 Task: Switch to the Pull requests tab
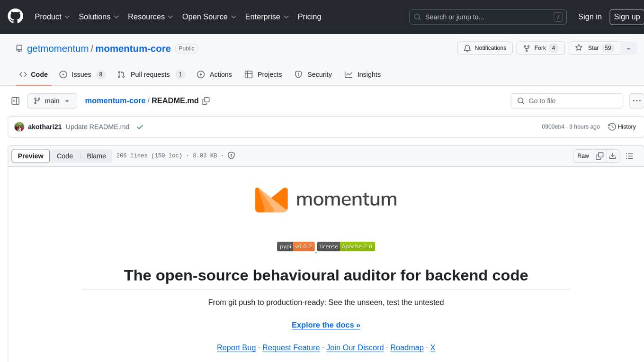pyautogui.click(x=151, y=74)
